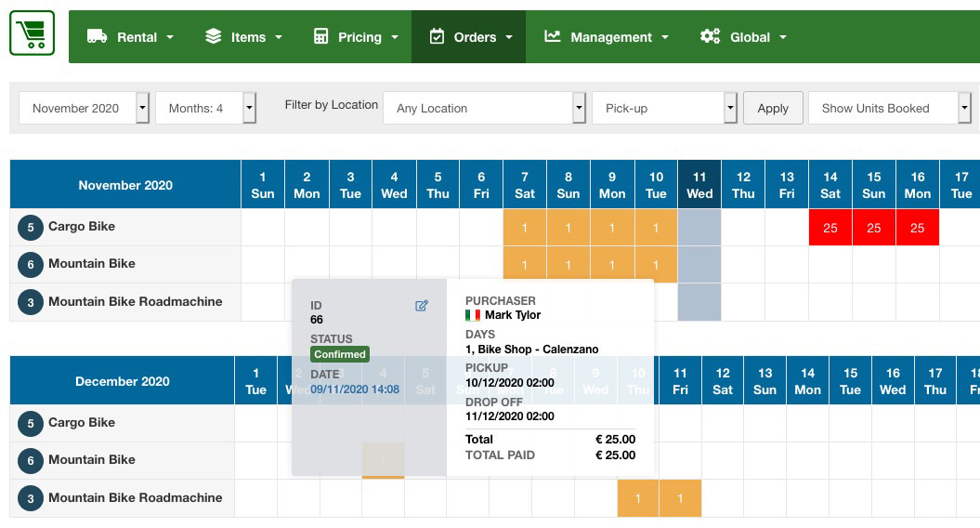The height and width of the screenshot is (528, 980).
Task: Click the Pricing calculator icon
Action: (321, 37)
